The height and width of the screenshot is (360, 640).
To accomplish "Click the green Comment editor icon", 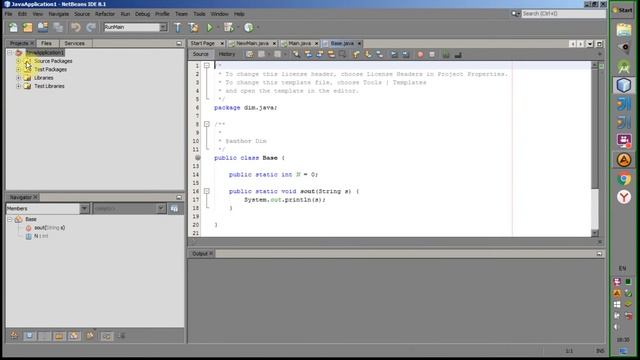I will (446, 54).
